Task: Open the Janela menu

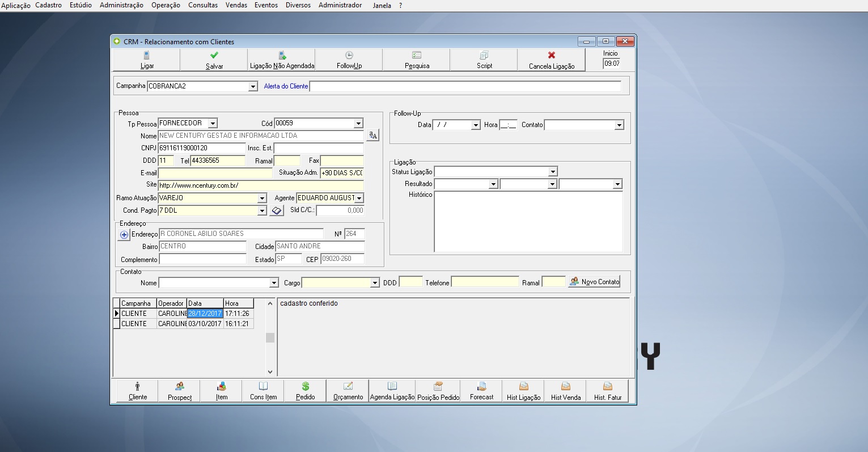Action: (382, 5)
